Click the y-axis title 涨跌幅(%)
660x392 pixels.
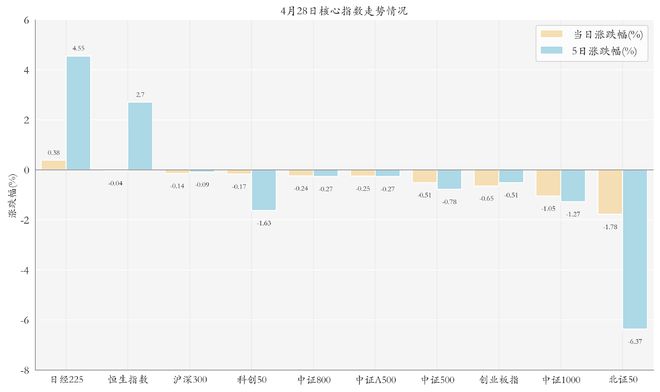point(12,195)
